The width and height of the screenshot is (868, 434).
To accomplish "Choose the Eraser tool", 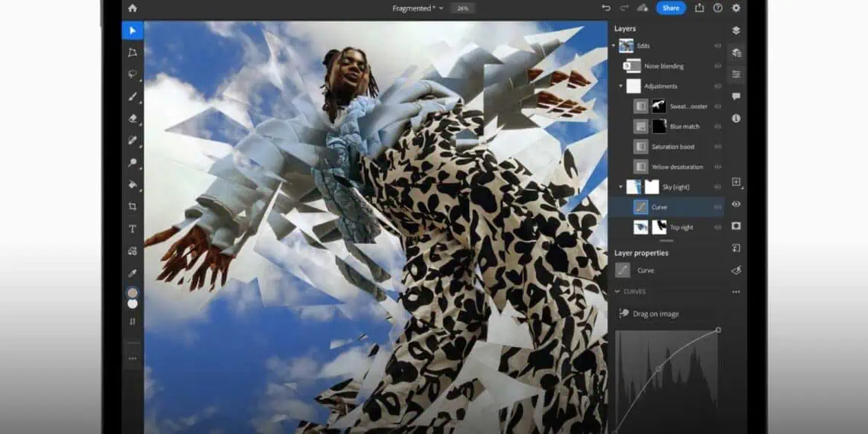I will click(132, 119).
